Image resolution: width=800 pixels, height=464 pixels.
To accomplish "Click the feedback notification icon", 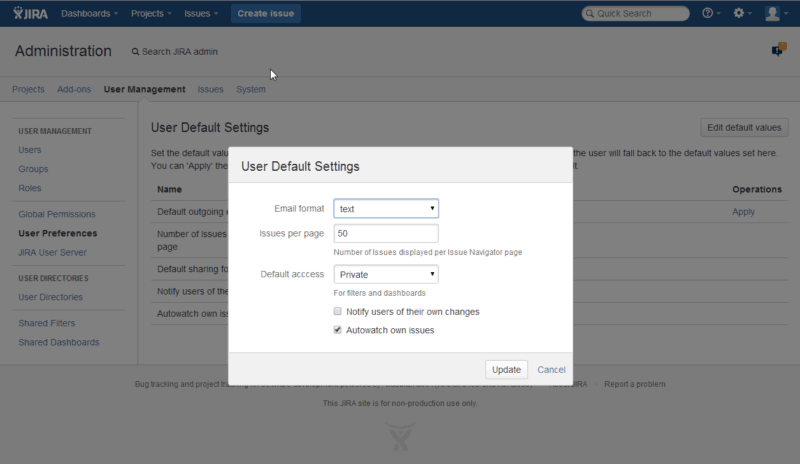I will 779,50.
